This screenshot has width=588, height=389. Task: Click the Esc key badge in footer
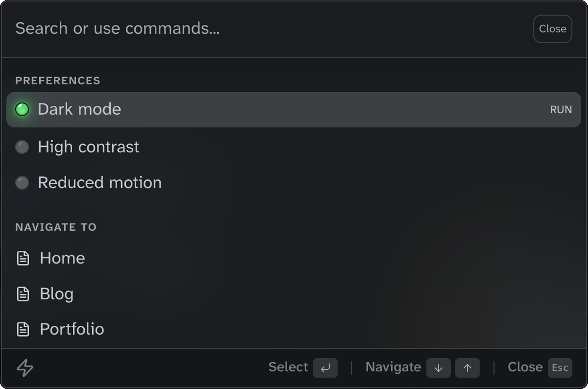click(x=560, y=368)
